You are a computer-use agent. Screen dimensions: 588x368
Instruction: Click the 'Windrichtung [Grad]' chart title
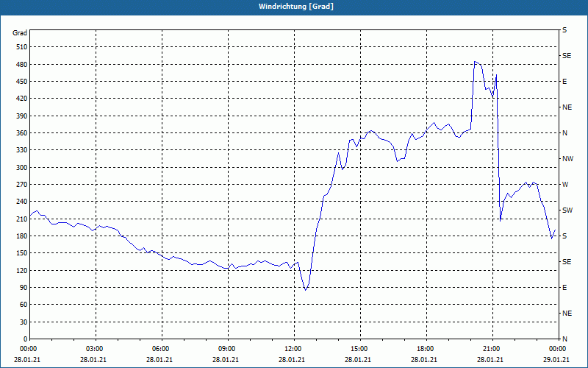[296, 7]
